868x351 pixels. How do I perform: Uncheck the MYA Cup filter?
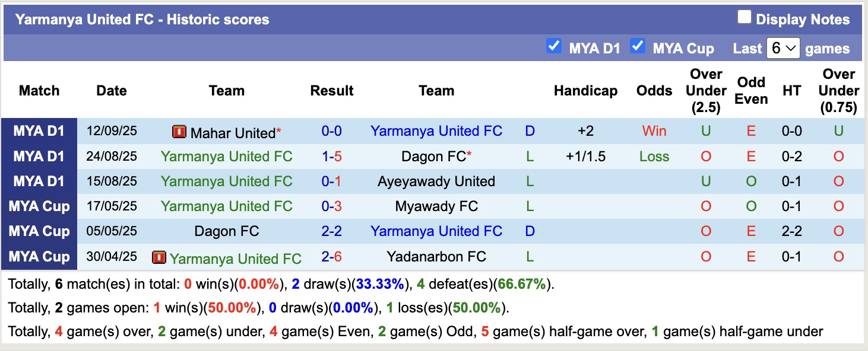click(x=638, y=46)
